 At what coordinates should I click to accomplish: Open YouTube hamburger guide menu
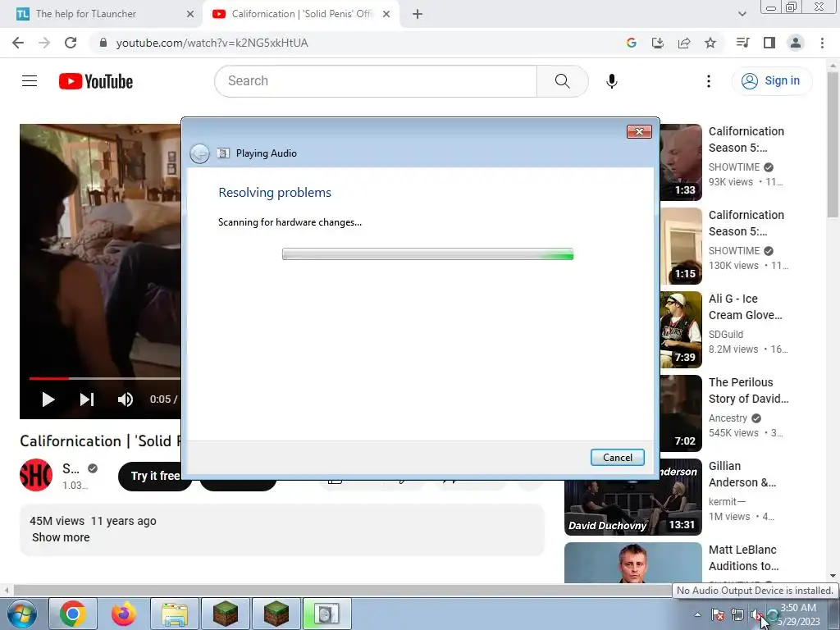point(30,81)
